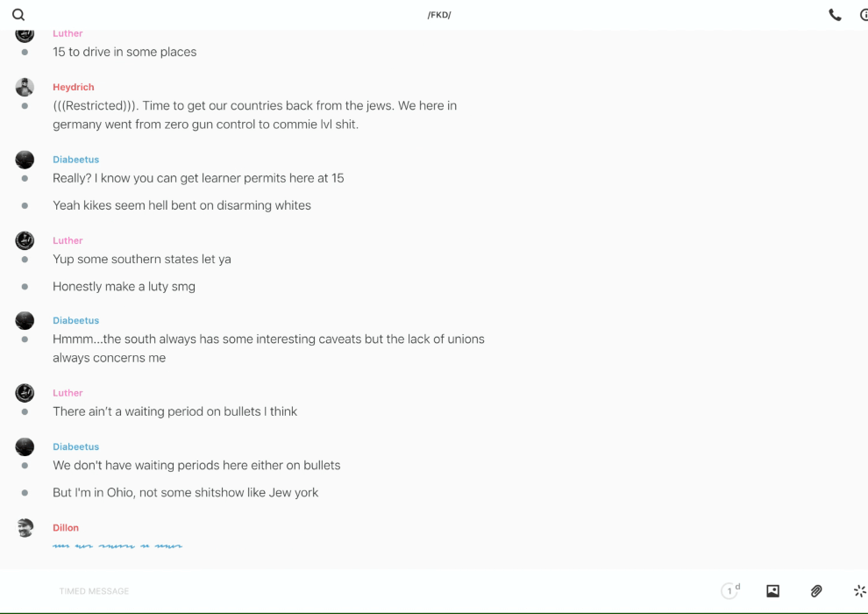
Task: Click Diabeetus's name above "We don't have waiting periods"
Action: click(x=75, y=446)
